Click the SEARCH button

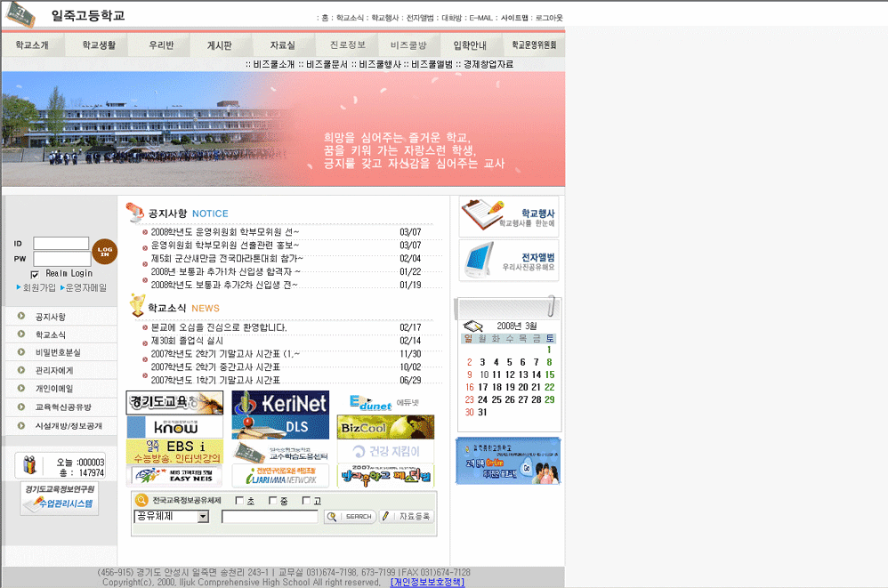click(x=350, y=517)
